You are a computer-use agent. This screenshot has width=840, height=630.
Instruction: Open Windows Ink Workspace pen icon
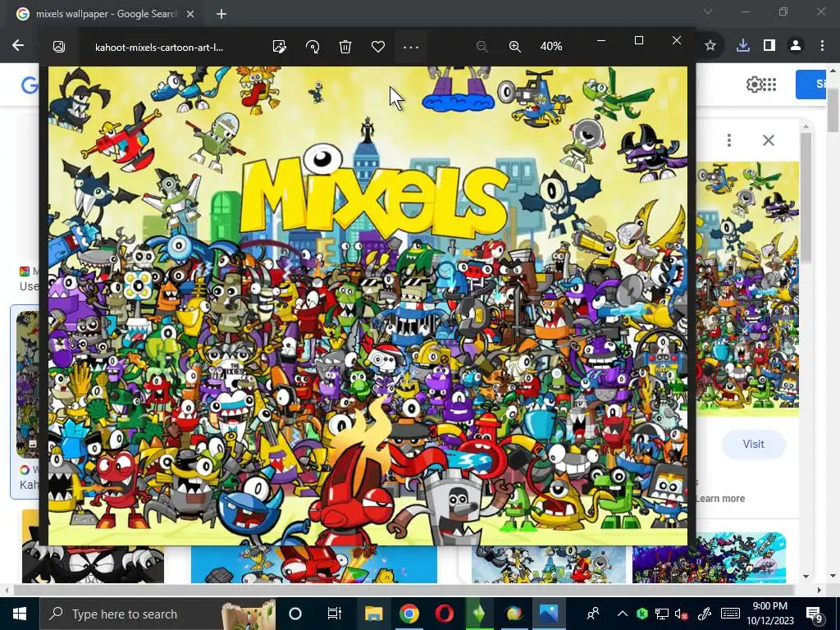pos(704,614)
